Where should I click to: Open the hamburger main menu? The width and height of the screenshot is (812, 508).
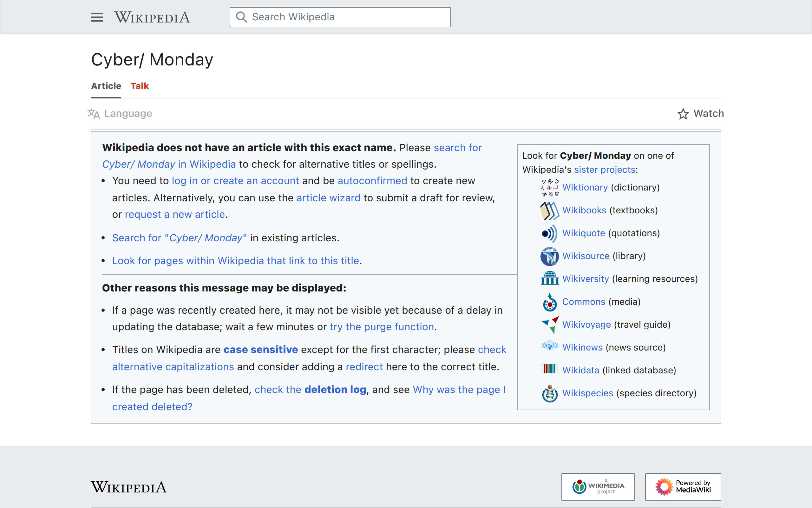tap(97, 17)
